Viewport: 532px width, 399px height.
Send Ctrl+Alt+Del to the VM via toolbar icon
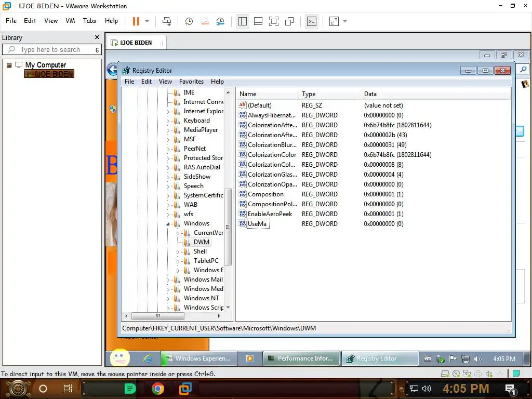[167, 21]
